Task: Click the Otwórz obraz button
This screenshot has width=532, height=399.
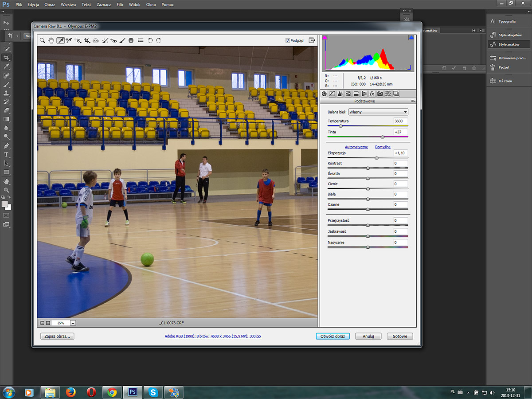Action: pos(332,336)
